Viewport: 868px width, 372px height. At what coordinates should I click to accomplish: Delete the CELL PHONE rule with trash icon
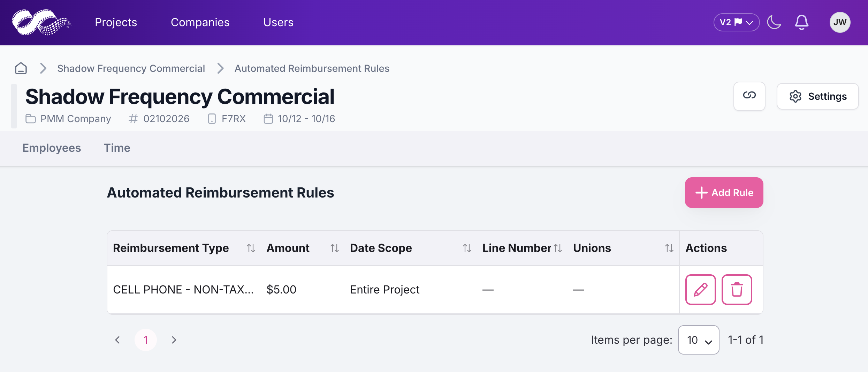tap(737, 290)
